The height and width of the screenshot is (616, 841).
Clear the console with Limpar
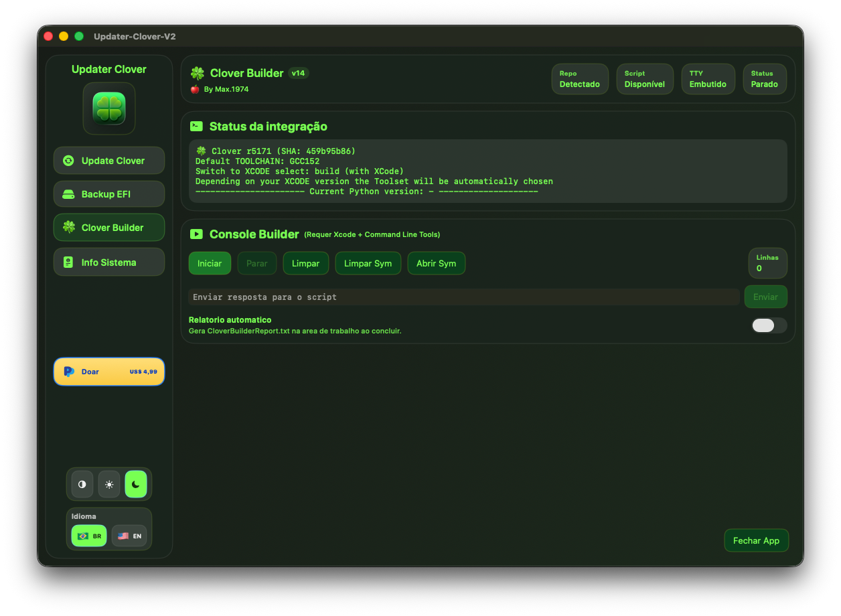click(305, 263)
